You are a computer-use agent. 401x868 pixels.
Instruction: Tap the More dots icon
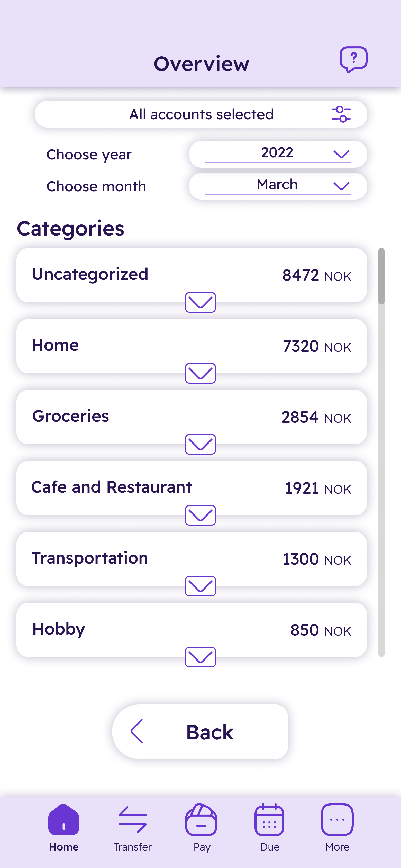click(x=337, y=819)
